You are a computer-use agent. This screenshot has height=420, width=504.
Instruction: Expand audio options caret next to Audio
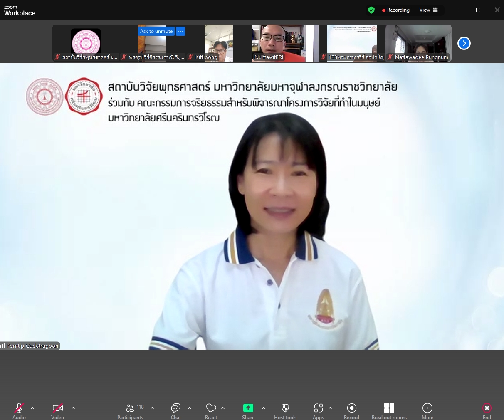click(x=32, y=408)
